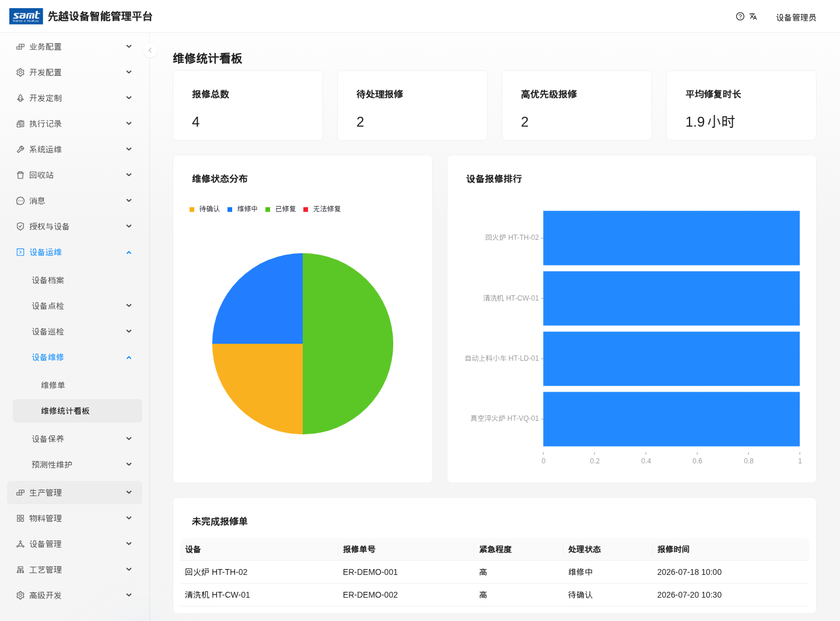Viewport: 840px width, 621px height.
Task: Click the 开发配置 gear icon
Action: click(20, 72)
